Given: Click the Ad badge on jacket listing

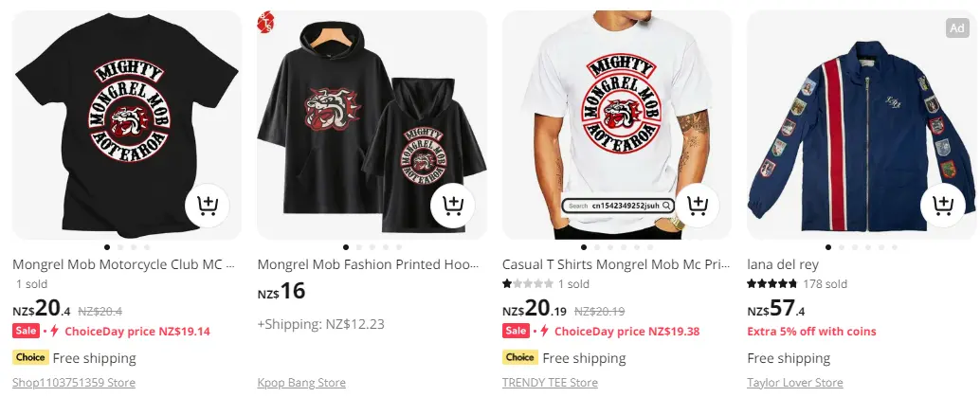Looking at the screenshot, I should click(956, 28).
